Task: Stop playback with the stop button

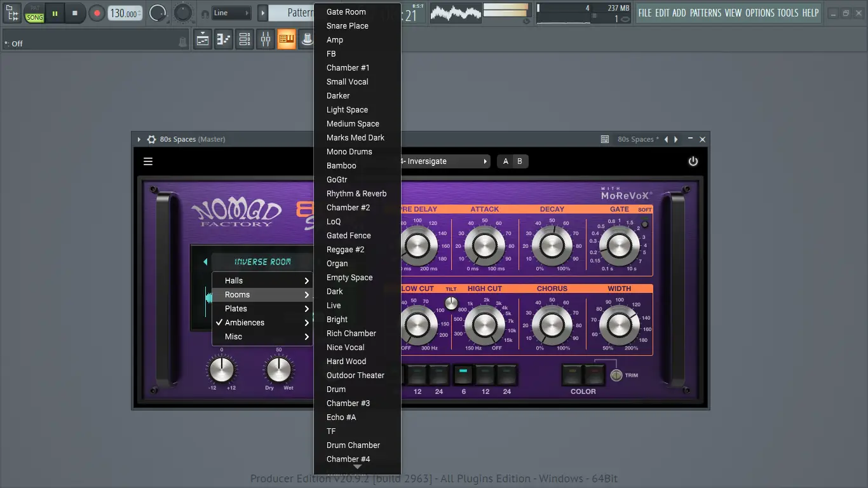Action: [x=75, y=13]
